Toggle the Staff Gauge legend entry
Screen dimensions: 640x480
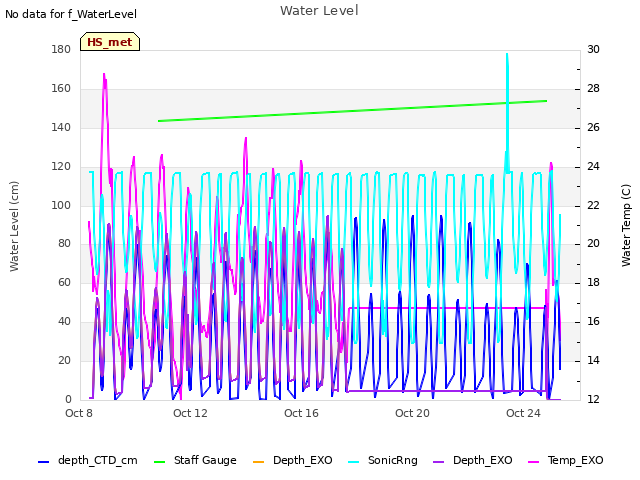pyautogui.click(x=195, y=460)
